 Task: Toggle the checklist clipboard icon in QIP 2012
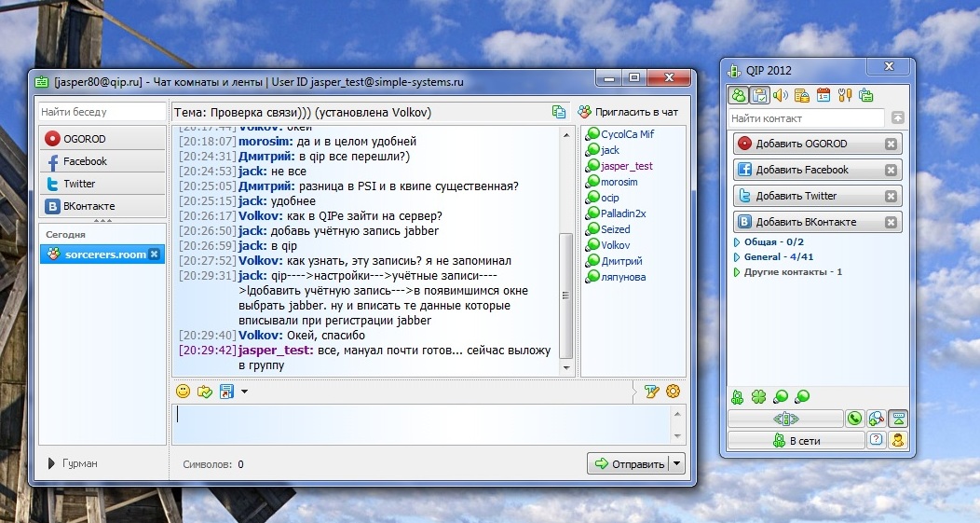coord(760,95)
